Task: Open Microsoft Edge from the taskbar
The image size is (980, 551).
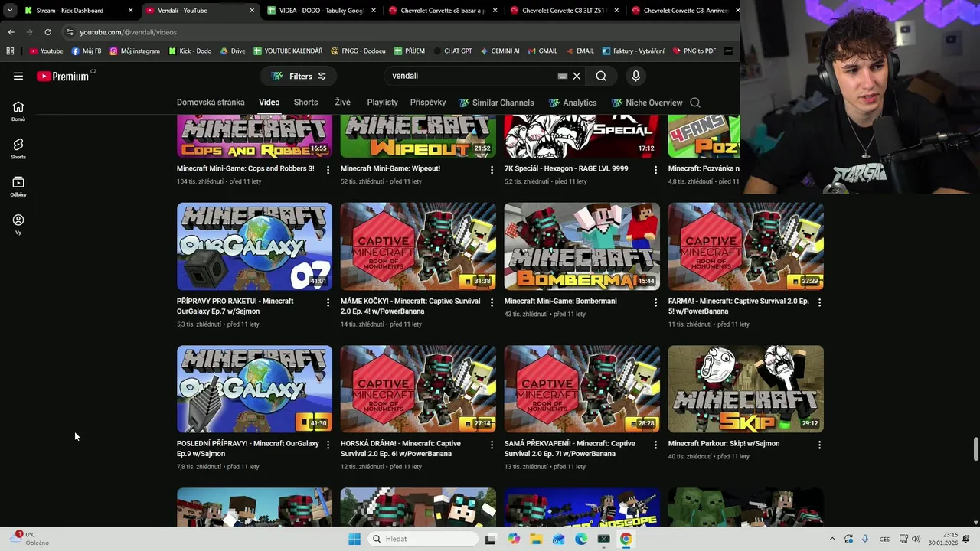Action: point(581,539)
